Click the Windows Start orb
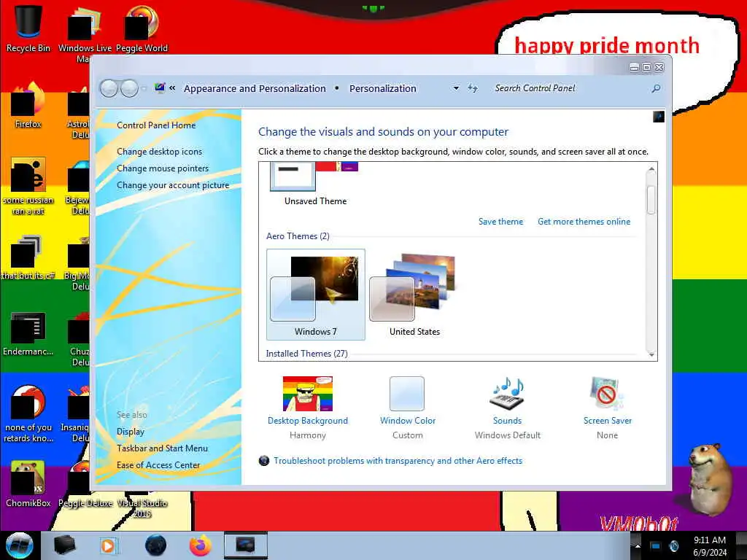The image size is (747, 560). click(20, 545)
